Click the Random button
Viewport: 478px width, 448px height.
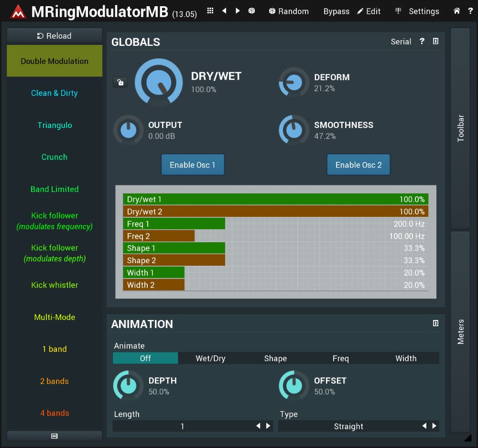(288, 11)
